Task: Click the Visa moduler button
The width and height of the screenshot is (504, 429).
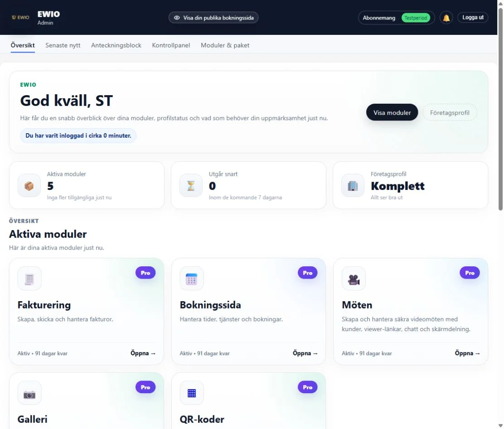Action: (392, 112)
